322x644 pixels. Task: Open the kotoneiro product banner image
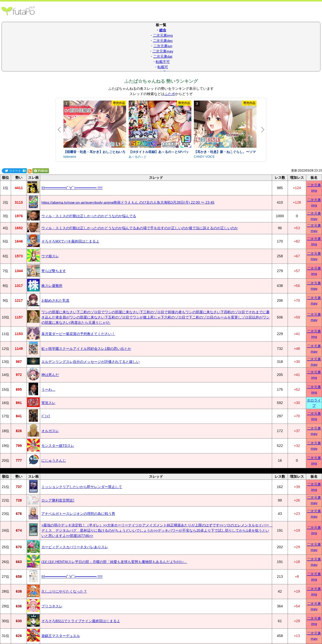(x=95, y=124)
